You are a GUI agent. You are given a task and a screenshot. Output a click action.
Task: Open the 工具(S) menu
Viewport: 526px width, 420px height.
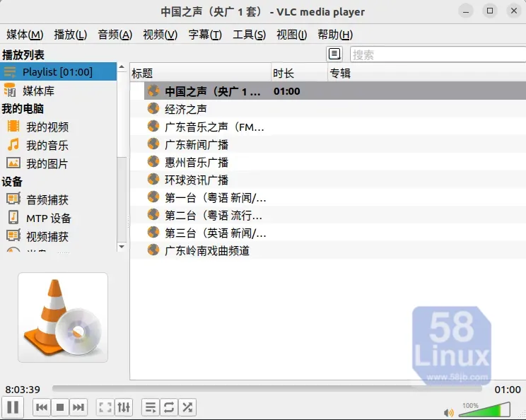(x=250, y=34)
